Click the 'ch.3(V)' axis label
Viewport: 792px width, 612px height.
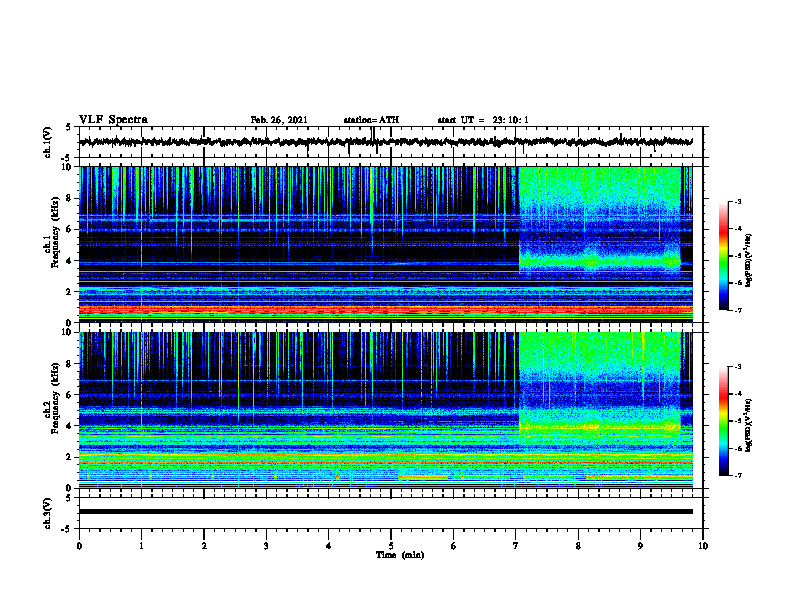48,513
